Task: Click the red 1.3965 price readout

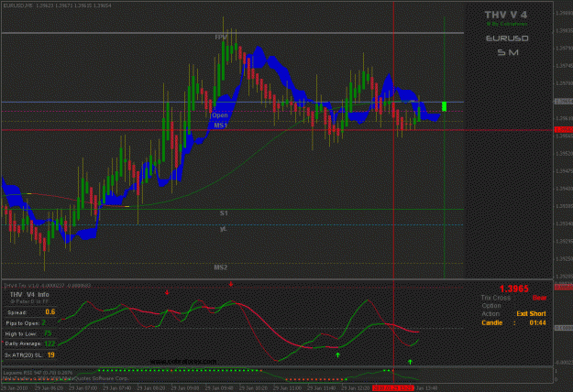Action: [x=513, y=289]
